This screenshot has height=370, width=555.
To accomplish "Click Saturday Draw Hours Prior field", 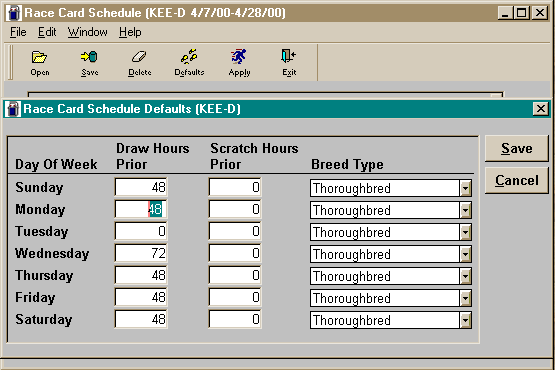I will 141,319.
